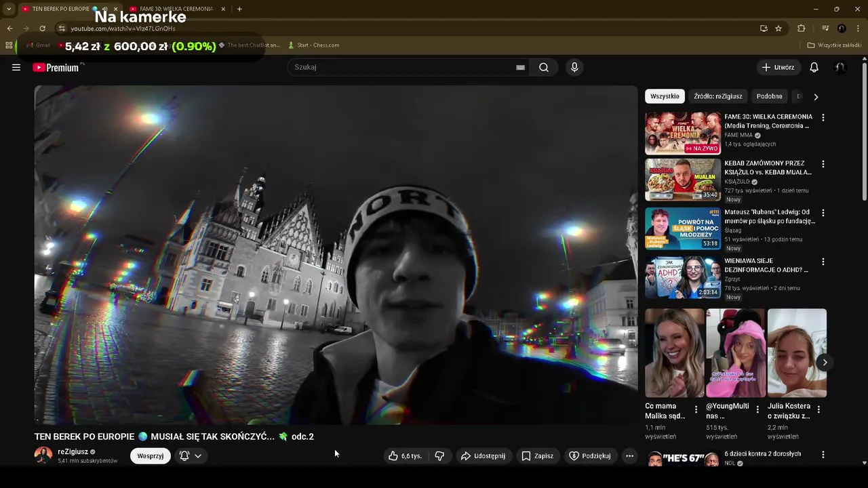
Task: Open Chrome apps grid in bookmarks bar
Action: click(x=9, y=45)
